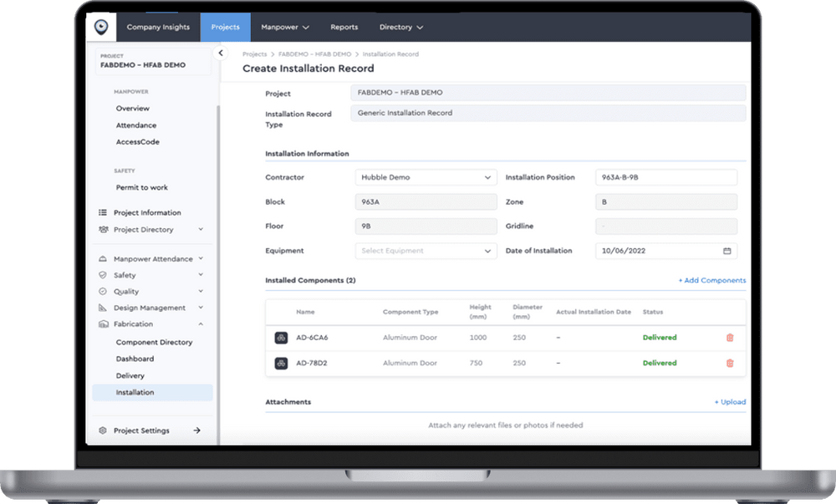Viewport: 836px width, 504px height.
Task: Click the Add Components link
Action: [711, 280]
